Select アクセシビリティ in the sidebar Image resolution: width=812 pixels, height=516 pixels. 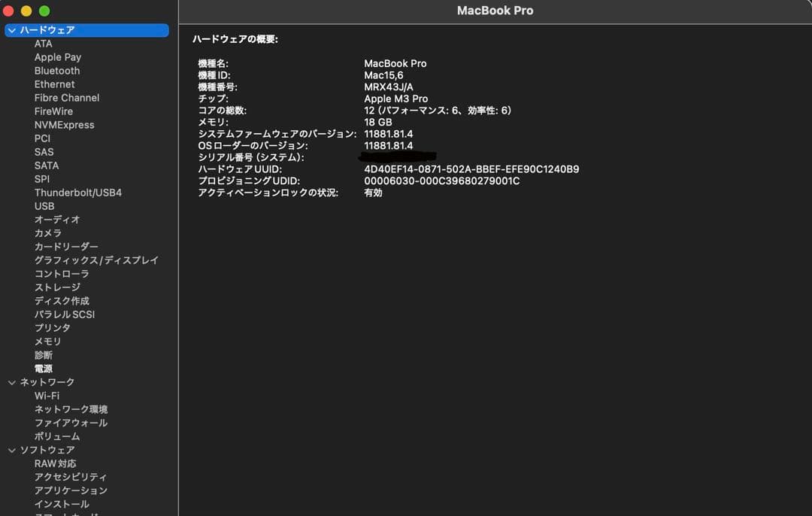[71, 477]
